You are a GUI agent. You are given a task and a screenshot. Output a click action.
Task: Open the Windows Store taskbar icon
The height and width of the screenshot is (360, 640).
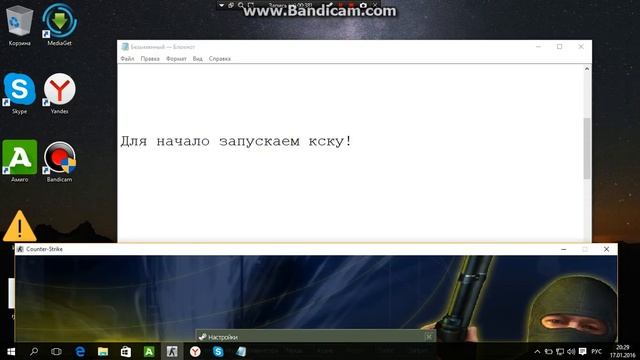pyautogui.click(x=126, y=351)
